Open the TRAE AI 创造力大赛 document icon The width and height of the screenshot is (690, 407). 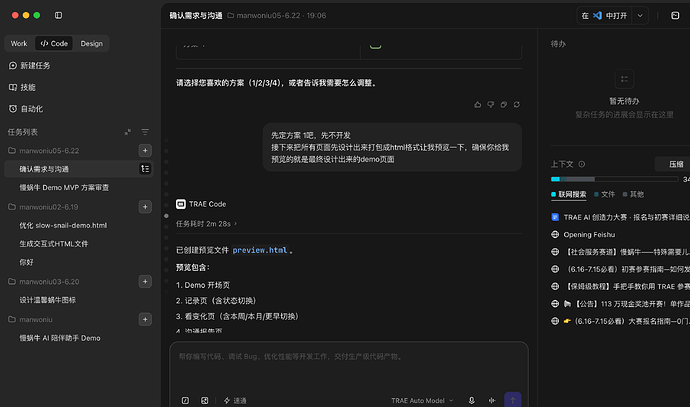tap(555, 217)
